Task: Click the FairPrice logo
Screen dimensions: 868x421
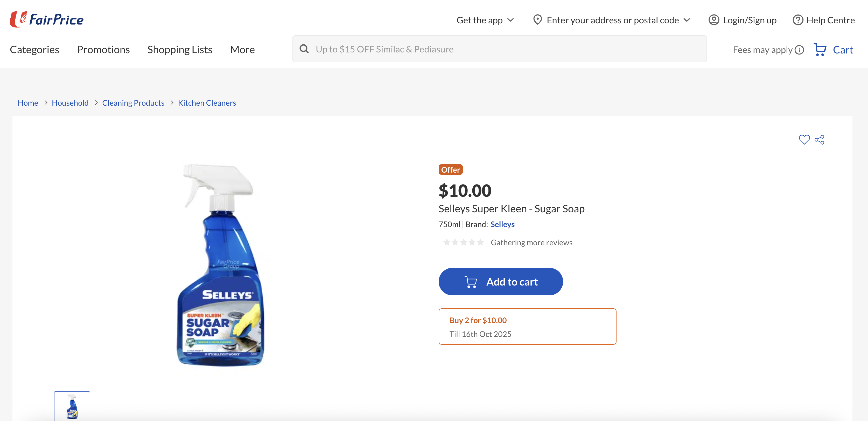Action: point(46,19)
